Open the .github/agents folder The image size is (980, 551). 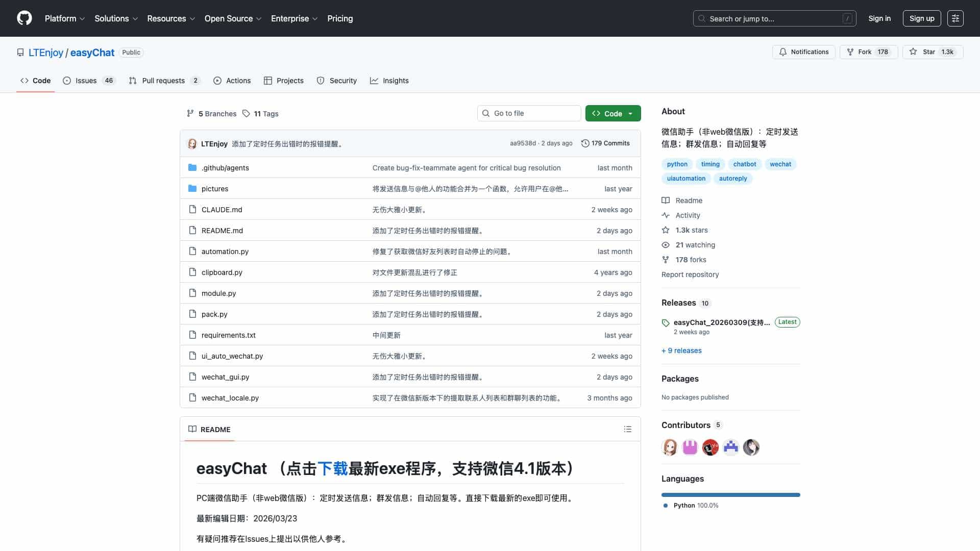click(225, 168)
